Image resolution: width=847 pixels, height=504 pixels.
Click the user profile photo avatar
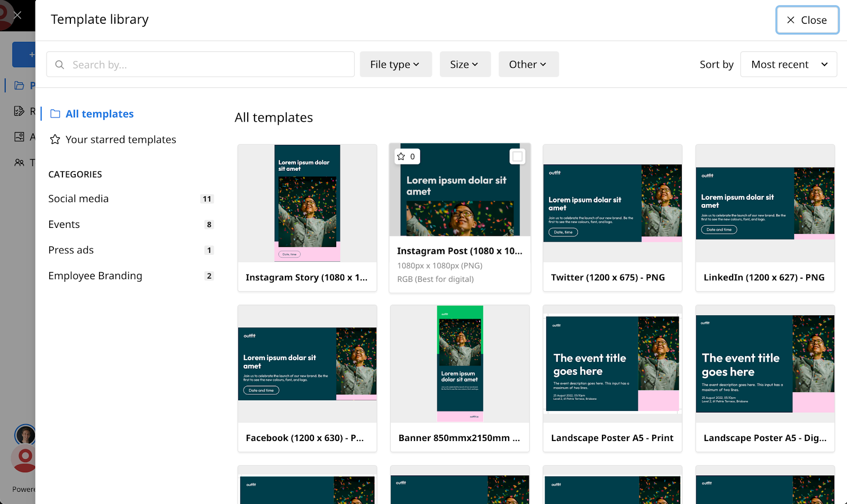click(25, 435)
